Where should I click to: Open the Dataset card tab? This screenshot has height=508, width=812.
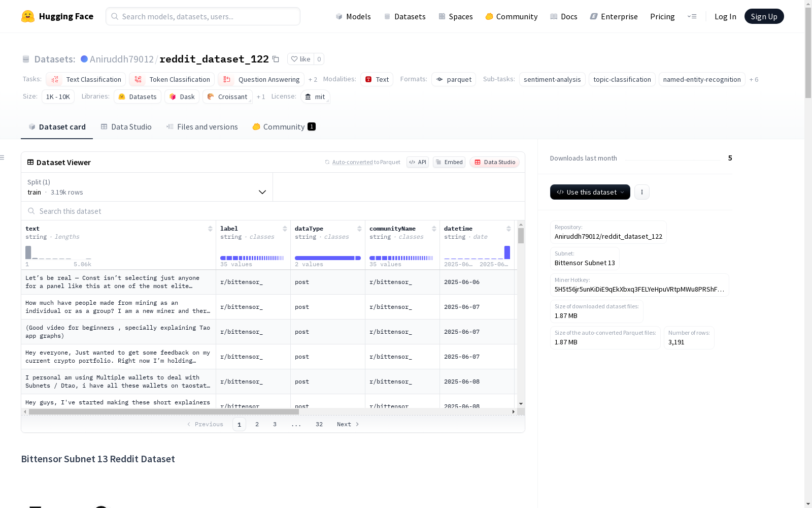click(57, 126)
